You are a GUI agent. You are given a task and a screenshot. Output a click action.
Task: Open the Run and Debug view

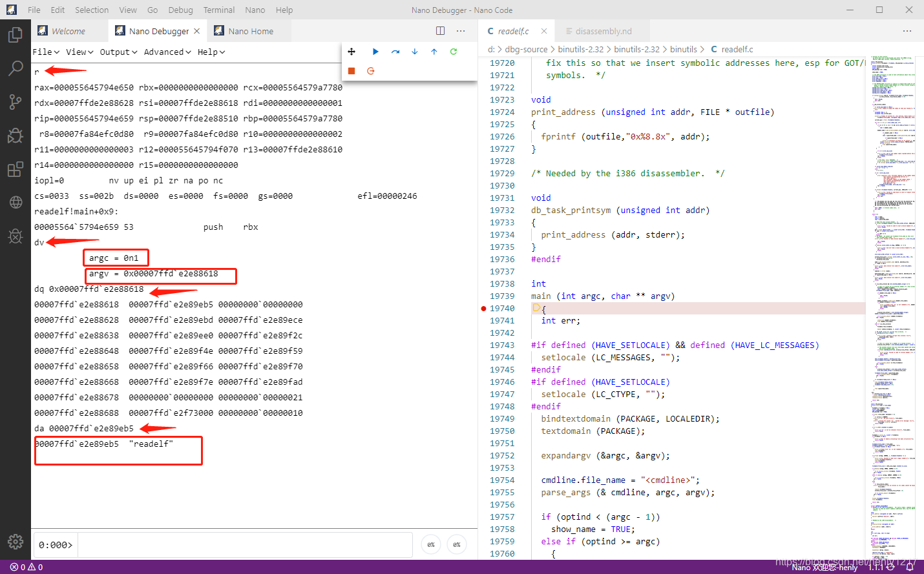pyautogui.click(x=15, y=135)
